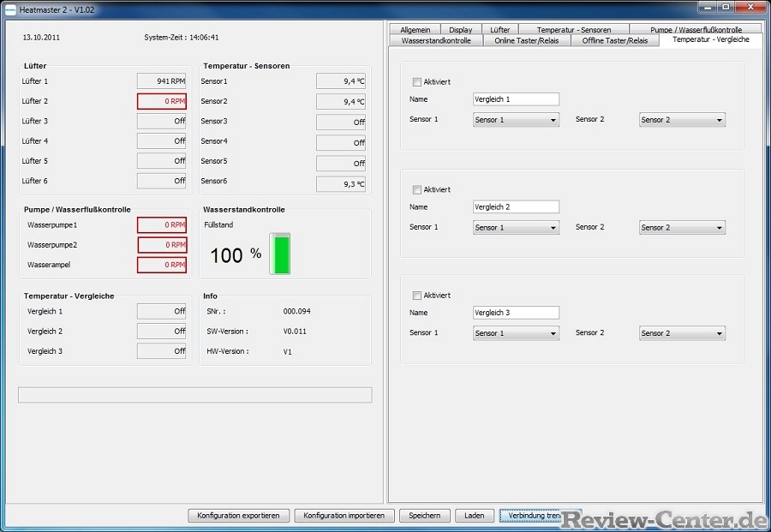This screenshot has width=771, height=532.
Task: Open Sensor 2 dropdown in Vergleich 3 group
Action: coord(682,333)
